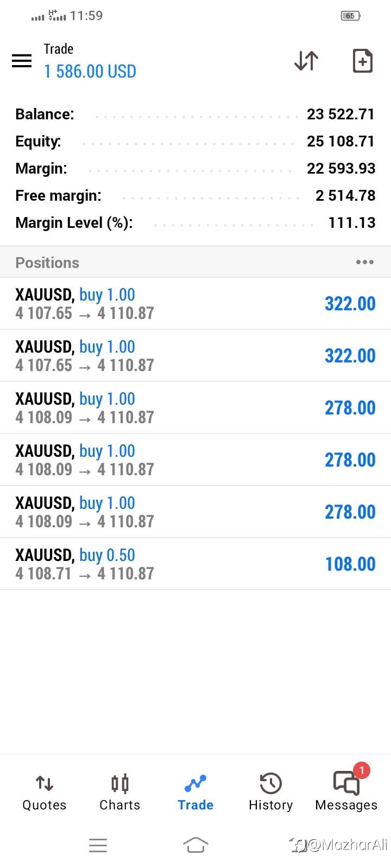Tap the Android home navigation button
Image resolution: width=391 pixels, height=868 pixels.
click(195, 845)
